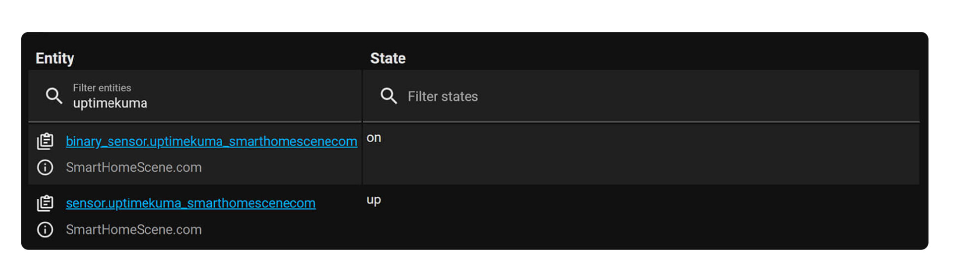Image resolution: width=980 pixels, height=278 pixels.
Task: Click the Filter states placeholder text
Action: (443, 96)
